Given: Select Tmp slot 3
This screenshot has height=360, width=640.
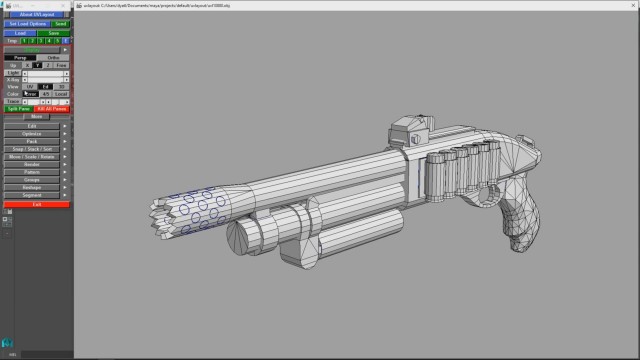Looking at the screenshot, I should coord(40,41).
